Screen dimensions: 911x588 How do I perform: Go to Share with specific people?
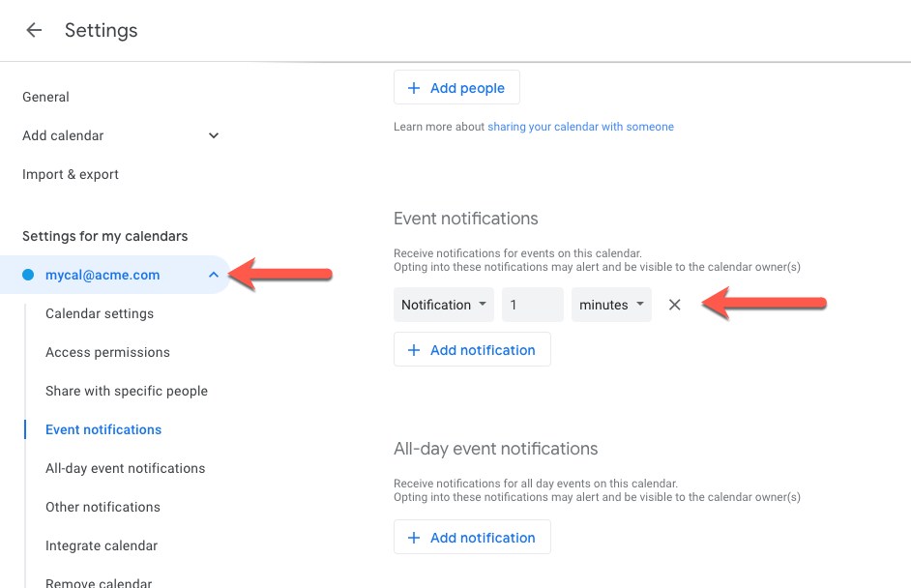tap(126, 391)
